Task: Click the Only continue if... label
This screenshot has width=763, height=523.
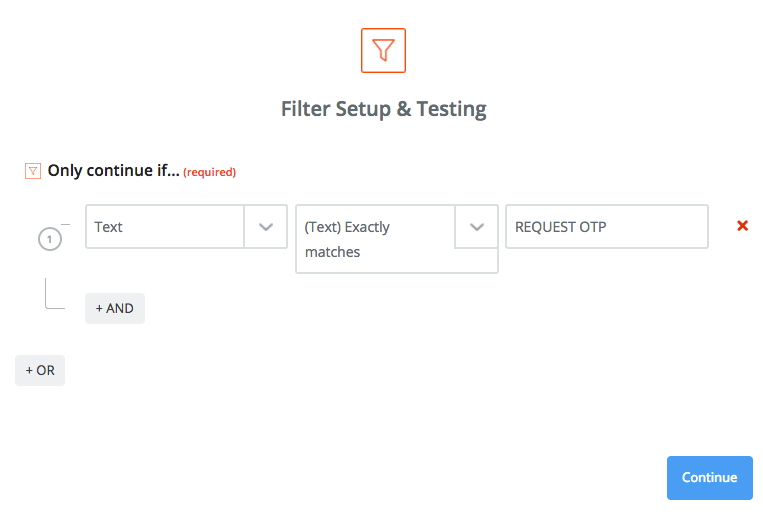Action: (113, 171)
